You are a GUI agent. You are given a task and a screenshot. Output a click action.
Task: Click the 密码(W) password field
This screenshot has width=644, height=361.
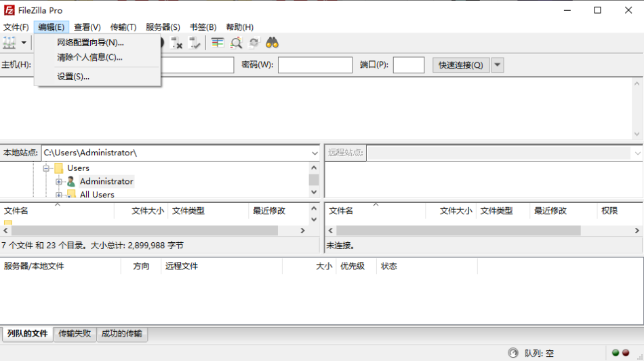click(315, 65)
